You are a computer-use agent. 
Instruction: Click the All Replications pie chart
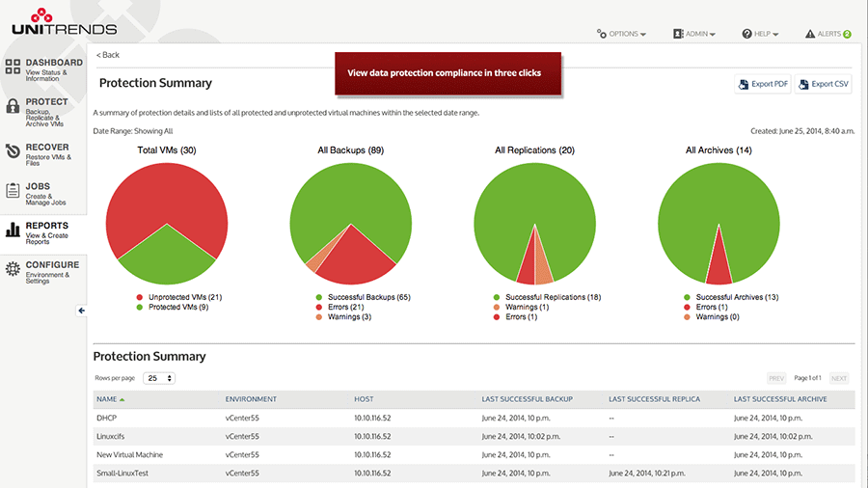(x=534, y=224)
